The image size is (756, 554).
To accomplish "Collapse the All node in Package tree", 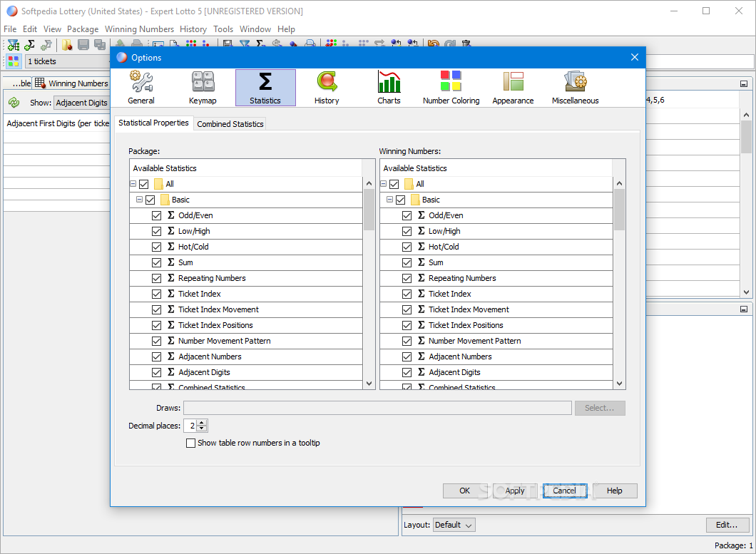I will pyautogui.click(x=133, y=184).
